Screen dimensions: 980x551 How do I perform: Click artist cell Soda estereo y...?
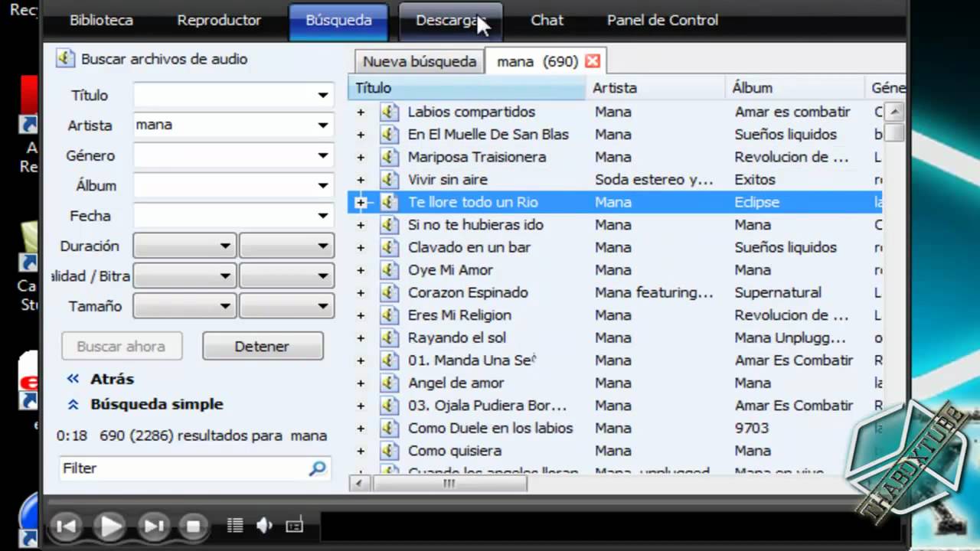(x=654, y=180)
